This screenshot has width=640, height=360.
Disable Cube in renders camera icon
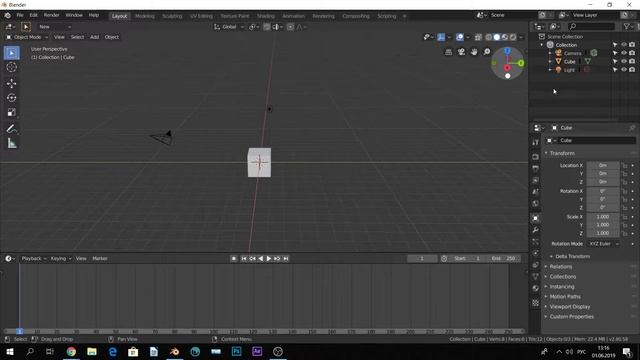[x=632, y=61]
